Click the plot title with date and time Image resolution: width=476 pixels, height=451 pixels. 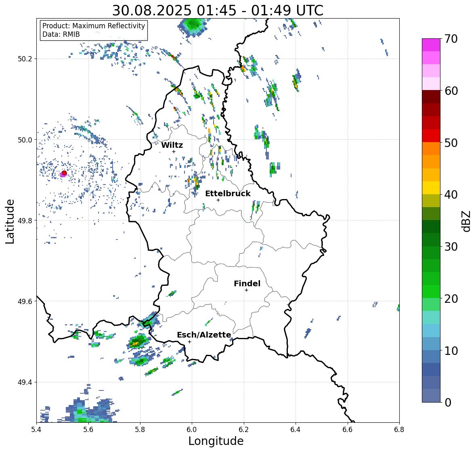click(218, 10)
